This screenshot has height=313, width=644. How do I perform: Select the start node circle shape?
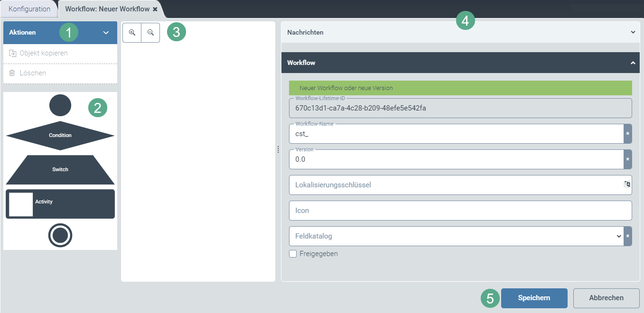[60, 105]
